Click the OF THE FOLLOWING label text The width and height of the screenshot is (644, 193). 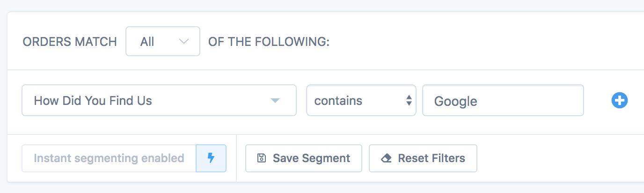[x=269, y=42]
